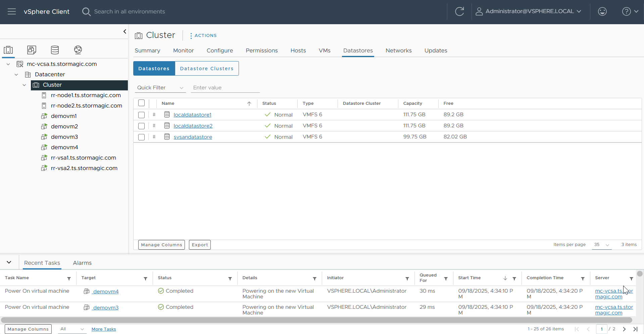Image resolution: width=644 pixels, height=334 pixels.
Task: Click the vertical scrollbar in tasks panel
Action: [640, 274]
